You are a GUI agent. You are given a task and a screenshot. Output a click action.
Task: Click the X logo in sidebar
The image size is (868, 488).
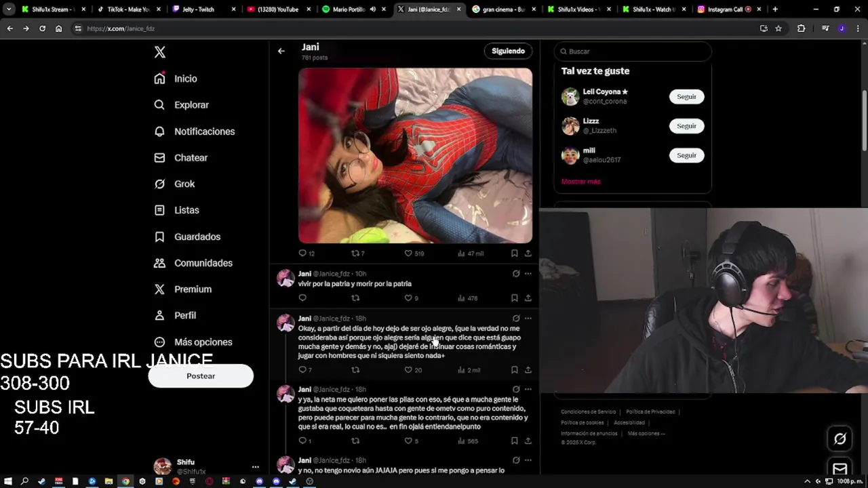[x=160, y=52]
